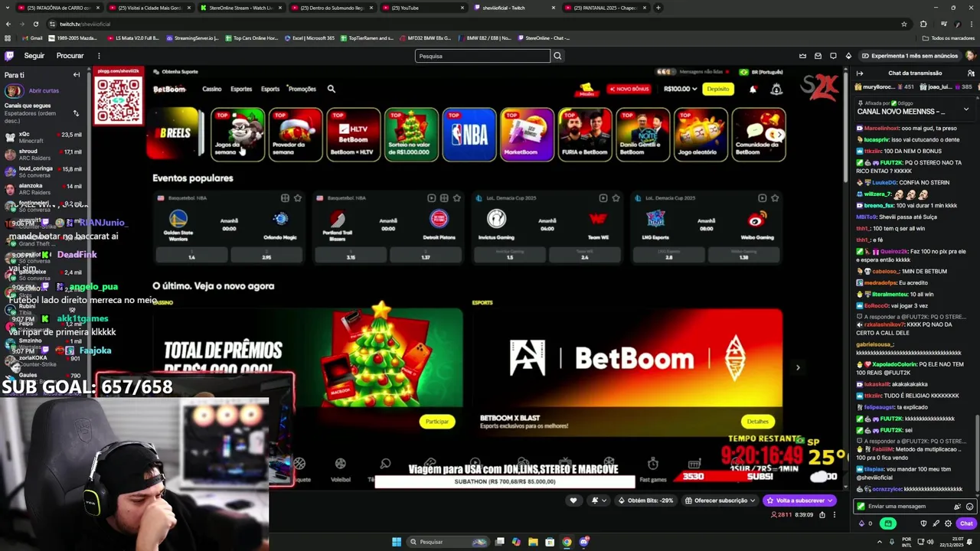Screen dimensions: 980x551
Task: Click the heart follow icon under the stream
Action: (x=573, y=500)
